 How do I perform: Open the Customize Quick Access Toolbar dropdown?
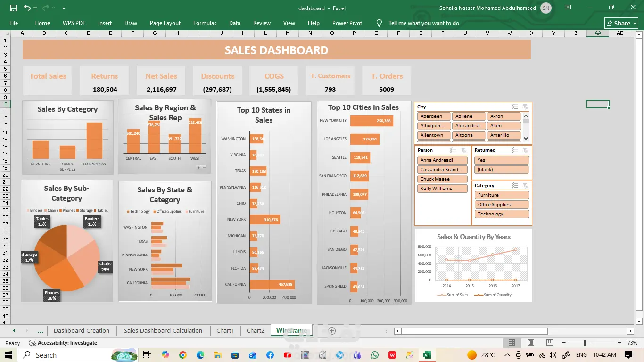(64, 8)
